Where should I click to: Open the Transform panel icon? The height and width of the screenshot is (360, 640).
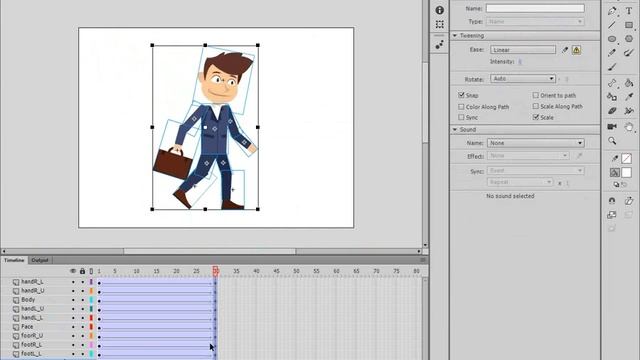tap(440, 24)
